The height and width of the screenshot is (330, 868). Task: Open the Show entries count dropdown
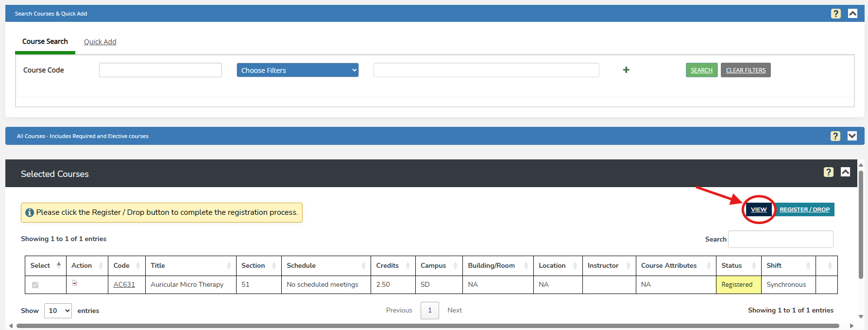pos(58,311)
